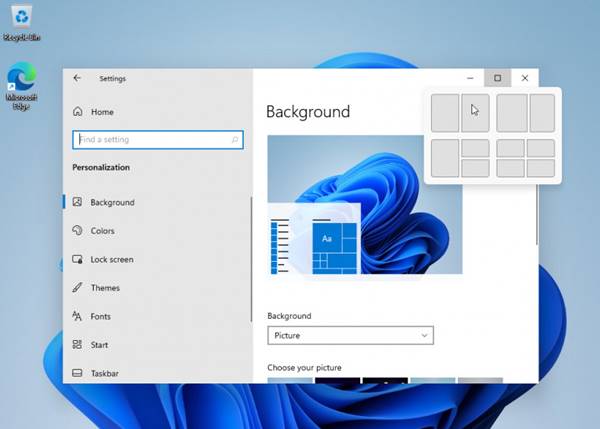Choose fourth light-blue picture thumbnail
Image resolution: width=600 pixels, height=429 pixels.
433,380
